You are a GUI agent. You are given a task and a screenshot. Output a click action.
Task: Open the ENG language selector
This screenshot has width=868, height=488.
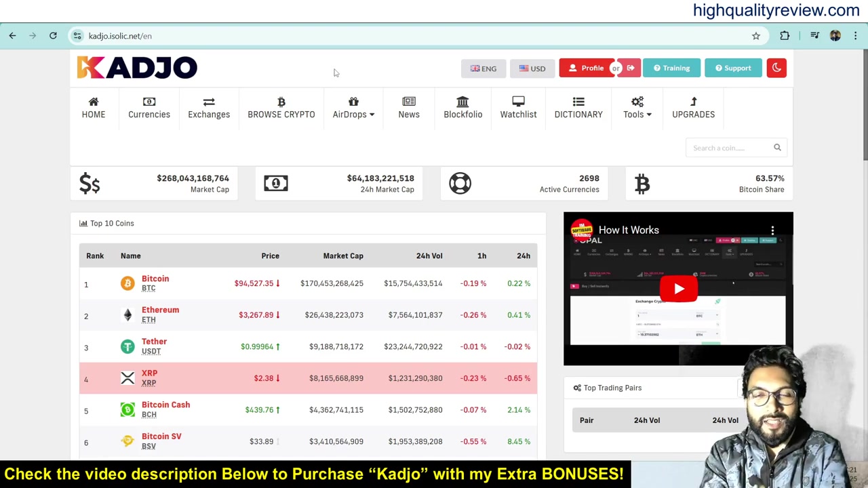coord(484,68)
